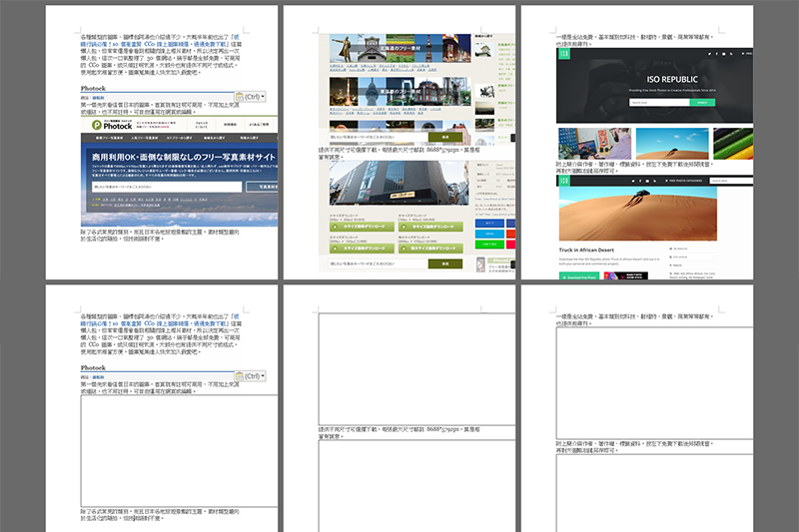Select the empty image frame below the Photock heading
This screenshot has height=532, width=799.
(x=179, y=450)
